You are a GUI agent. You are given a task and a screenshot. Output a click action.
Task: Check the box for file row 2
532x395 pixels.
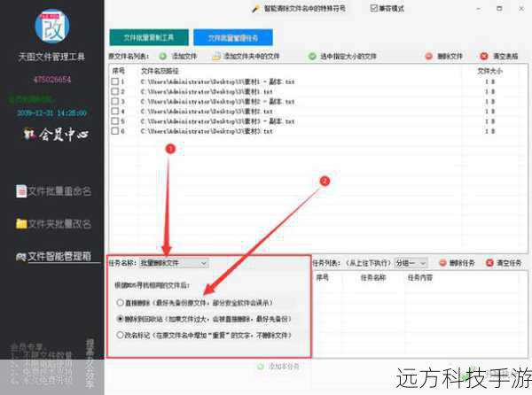[115, 91]
